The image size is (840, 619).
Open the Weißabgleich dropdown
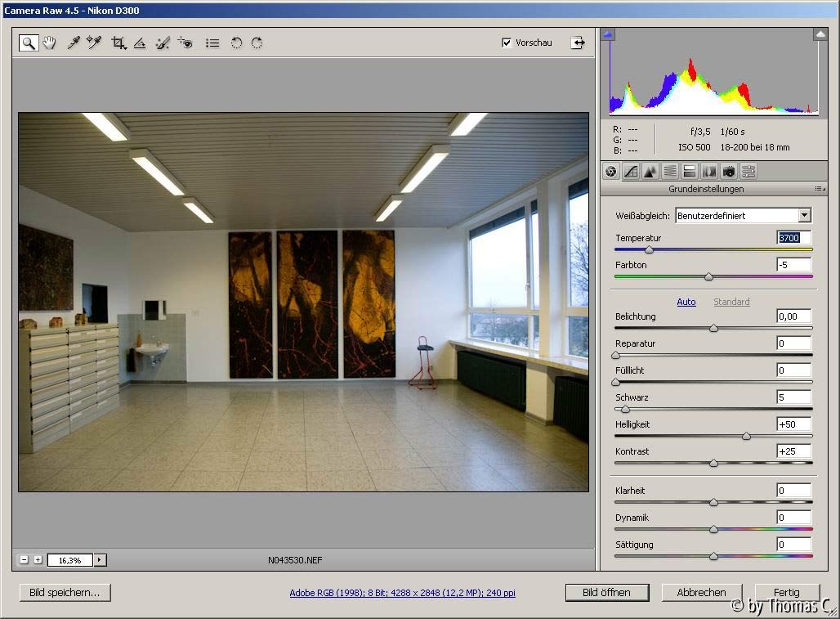click(x=804, y=216)
